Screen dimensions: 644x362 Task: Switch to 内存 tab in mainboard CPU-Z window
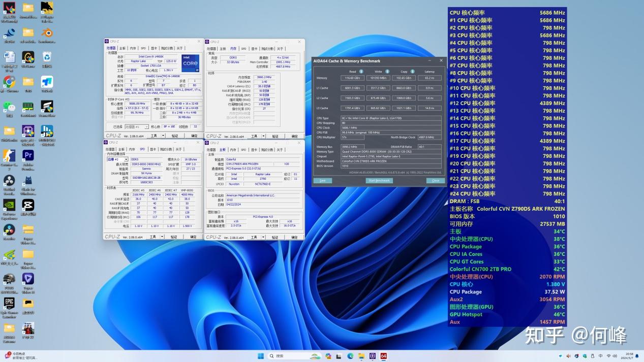pyautogui.click(x=233, y=150)
